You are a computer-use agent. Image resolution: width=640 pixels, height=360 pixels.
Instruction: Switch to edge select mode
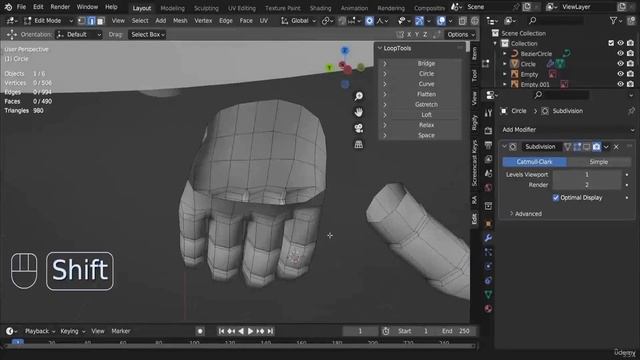click(x=91, y=21)
